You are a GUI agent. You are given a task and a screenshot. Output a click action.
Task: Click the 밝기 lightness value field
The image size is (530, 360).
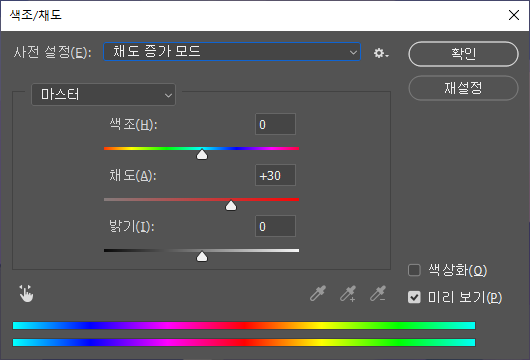coord(275,226)
